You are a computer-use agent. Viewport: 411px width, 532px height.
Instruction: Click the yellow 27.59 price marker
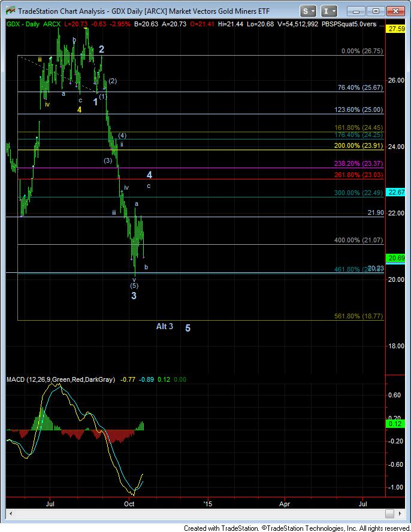(x=397, y=29)
